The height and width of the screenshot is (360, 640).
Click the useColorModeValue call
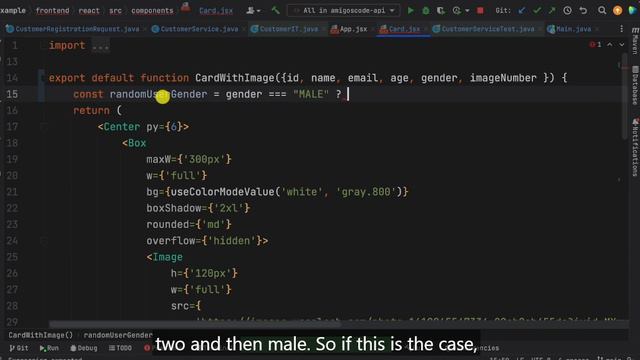[222, 192]
